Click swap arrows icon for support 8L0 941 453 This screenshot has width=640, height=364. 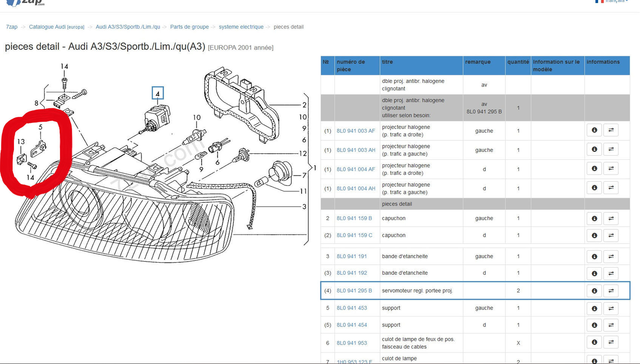tap(610, 309)
